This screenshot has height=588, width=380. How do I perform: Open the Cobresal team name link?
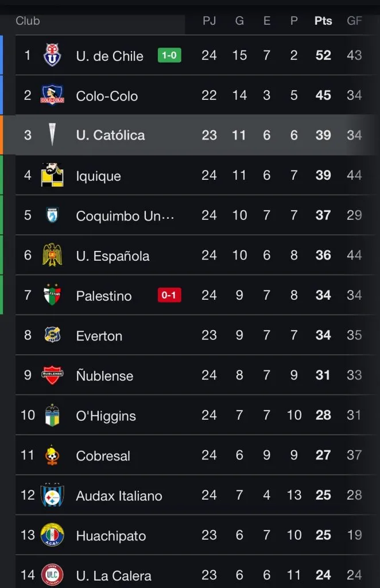pyautogui.click(x=103, y=456)
